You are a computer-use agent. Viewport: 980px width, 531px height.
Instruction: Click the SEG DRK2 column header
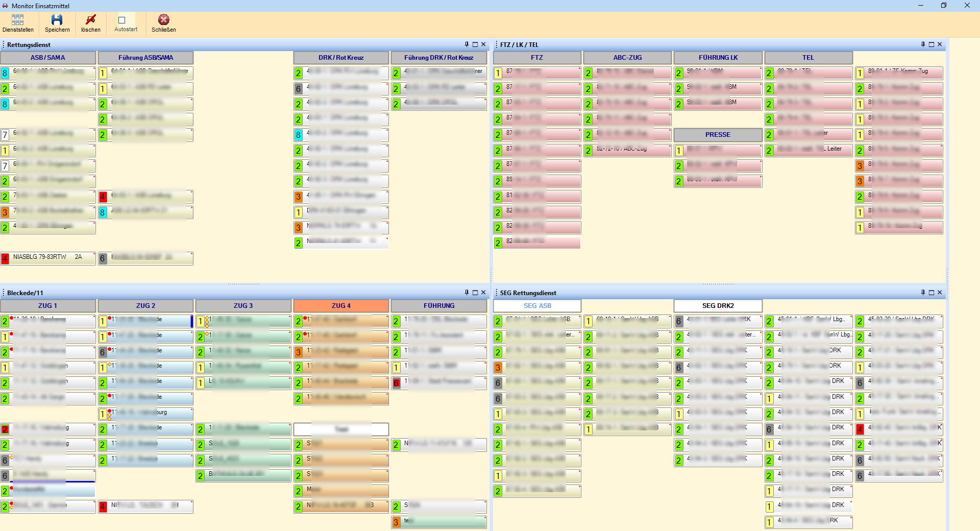(x=718, y=306)
